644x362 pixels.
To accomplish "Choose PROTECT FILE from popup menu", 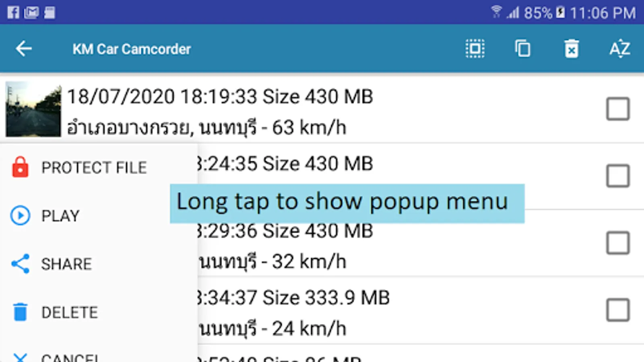I will click(99, 167).
